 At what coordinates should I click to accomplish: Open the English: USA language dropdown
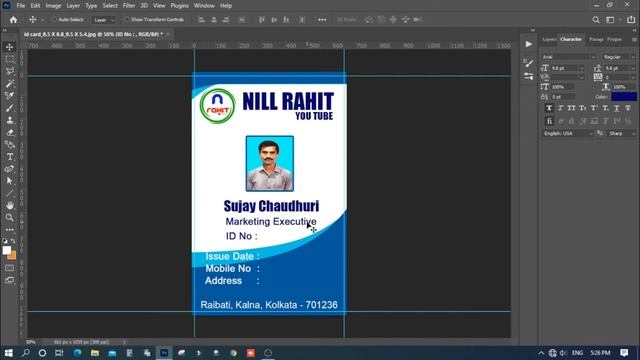click(568, 133)
